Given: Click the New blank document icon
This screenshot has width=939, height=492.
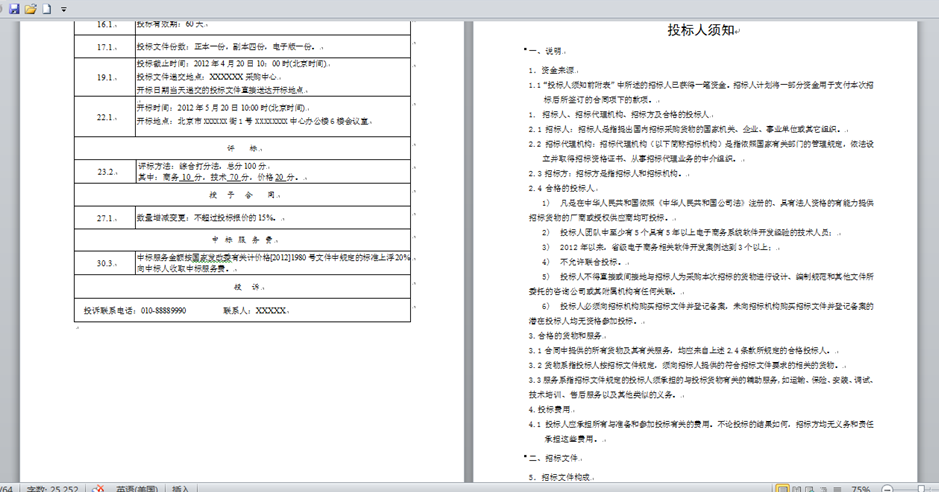Looking at the screenshot, I should (x=47, y=8).
